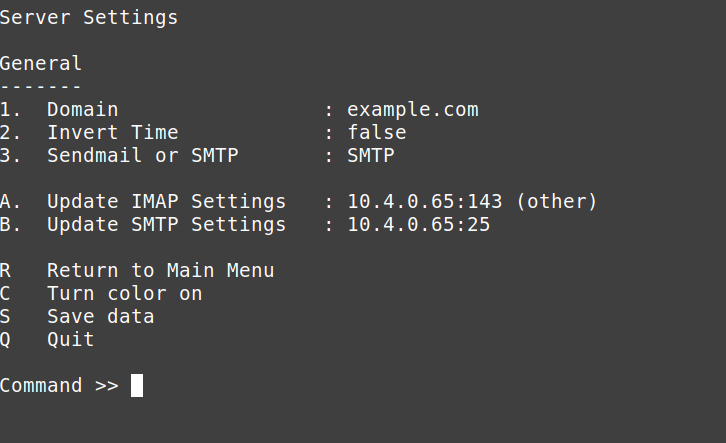The height and width of the screenshot is (443, 726).
Task: Click the Invert Time false value
Action: tap(377, 133)
